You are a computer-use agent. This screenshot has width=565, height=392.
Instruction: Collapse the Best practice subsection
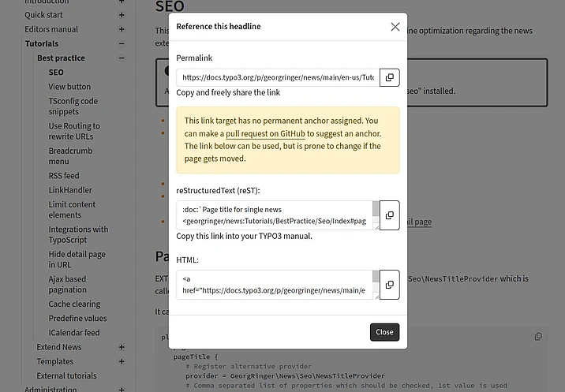point(122,58)
